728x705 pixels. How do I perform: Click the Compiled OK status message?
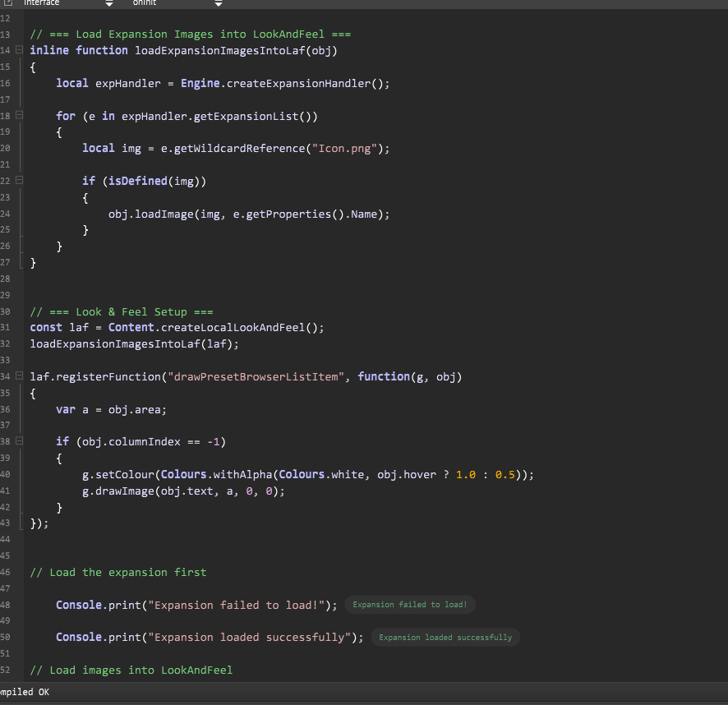tap(25, 692)
